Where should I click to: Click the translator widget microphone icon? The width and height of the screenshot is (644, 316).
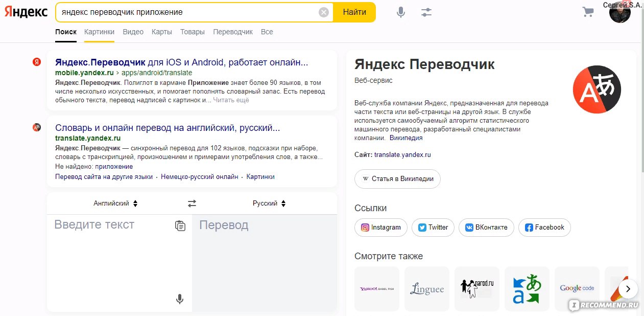[x=180, y=299]
